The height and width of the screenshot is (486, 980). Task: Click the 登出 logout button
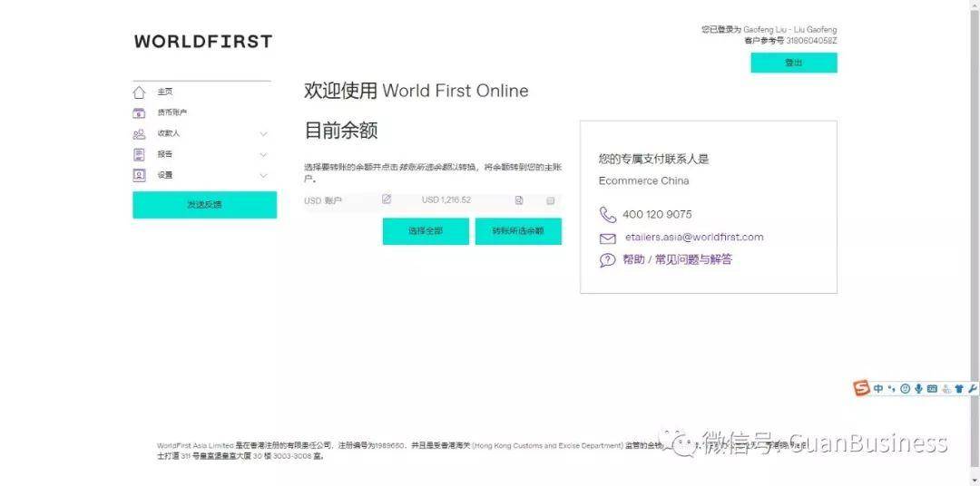[x=794, y=63]
